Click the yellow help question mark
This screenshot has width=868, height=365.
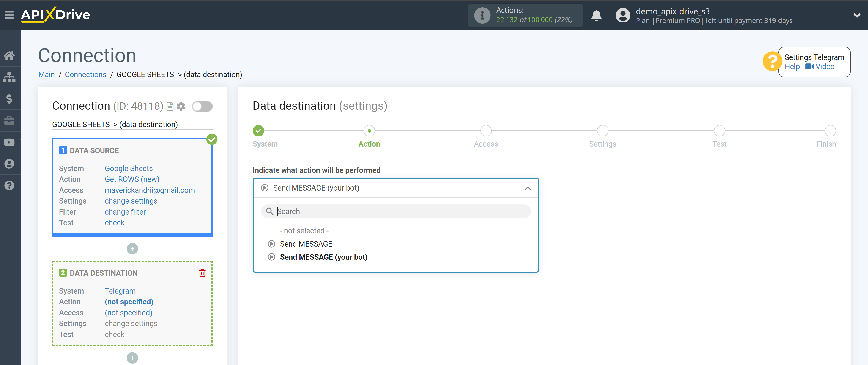[772, 61]
